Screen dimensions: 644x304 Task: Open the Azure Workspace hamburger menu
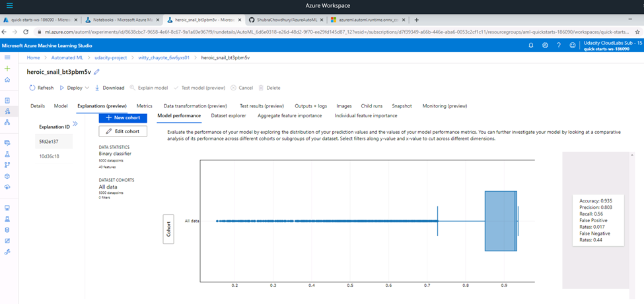[9, 6]
